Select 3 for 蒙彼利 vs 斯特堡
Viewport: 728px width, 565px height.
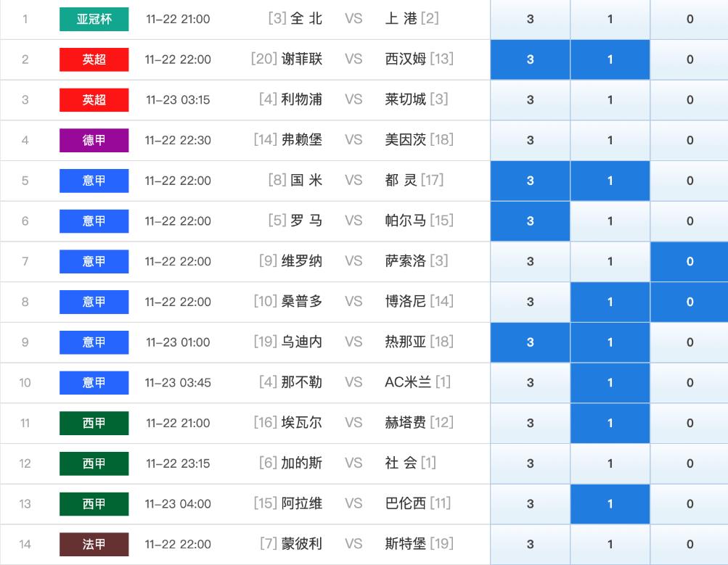click(x=531, y=544)
